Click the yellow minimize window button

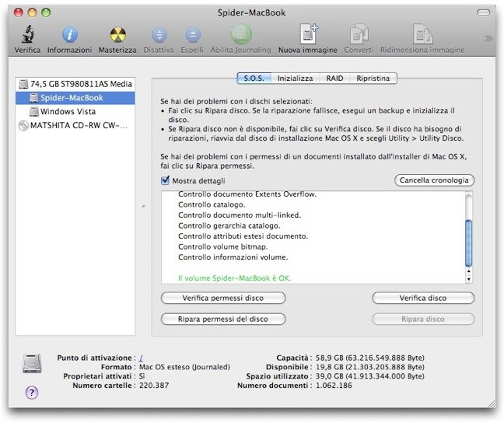tap(32, 12)
